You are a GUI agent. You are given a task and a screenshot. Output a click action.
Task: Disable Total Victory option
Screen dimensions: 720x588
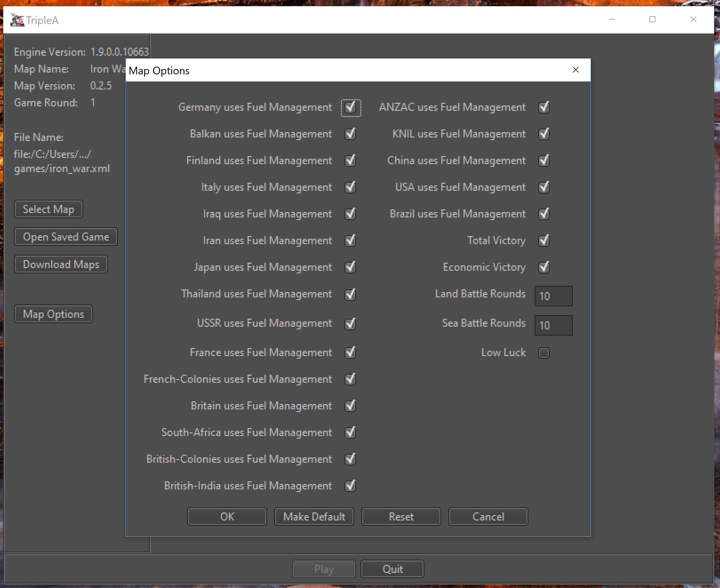(x=544, y=241)
